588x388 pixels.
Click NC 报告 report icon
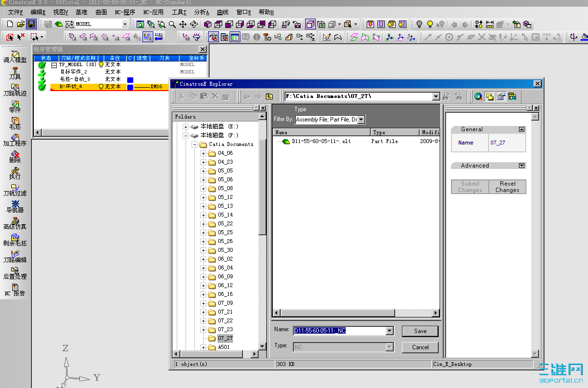[15, 290]
